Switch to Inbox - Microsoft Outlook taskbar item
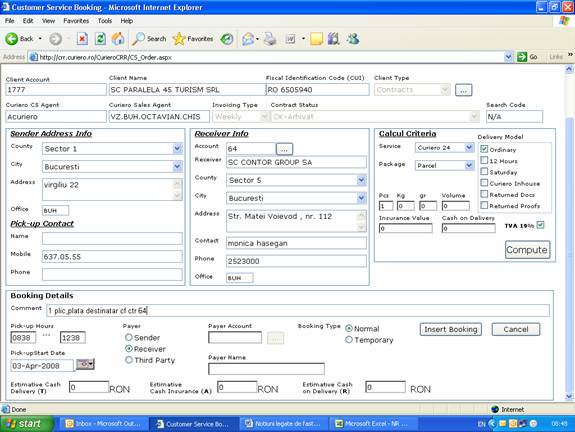 coord(103,424)
